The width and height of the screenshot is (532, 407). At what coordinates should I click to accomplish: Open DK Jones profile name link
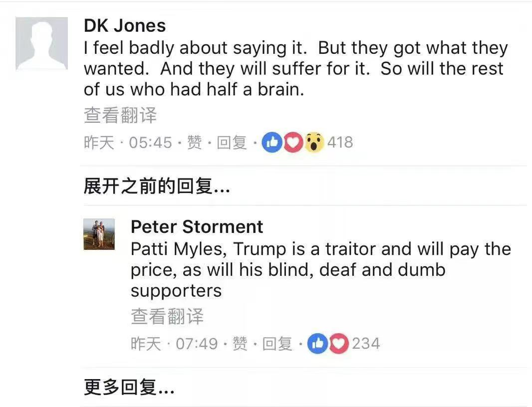coord(125,26)
